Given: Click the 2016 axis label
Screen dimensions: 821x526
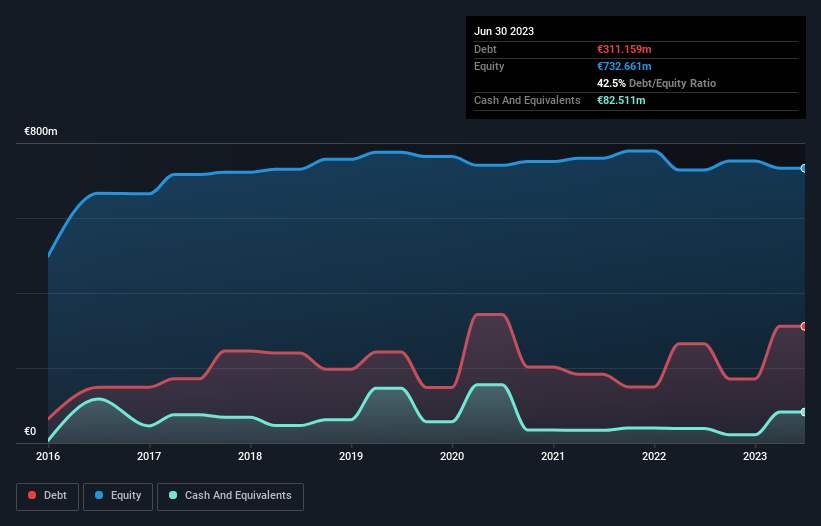Looking at the screenshot, I should tap(48, 456).
